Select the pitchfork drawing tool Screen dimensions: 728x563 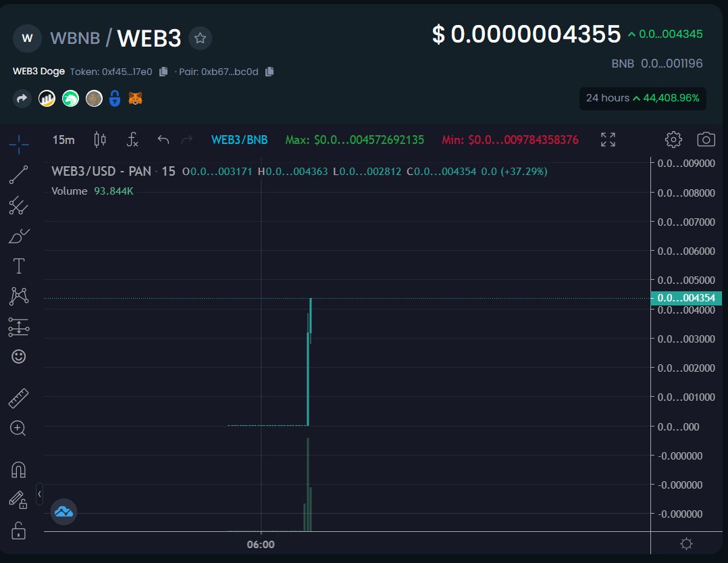pos(19,205)
